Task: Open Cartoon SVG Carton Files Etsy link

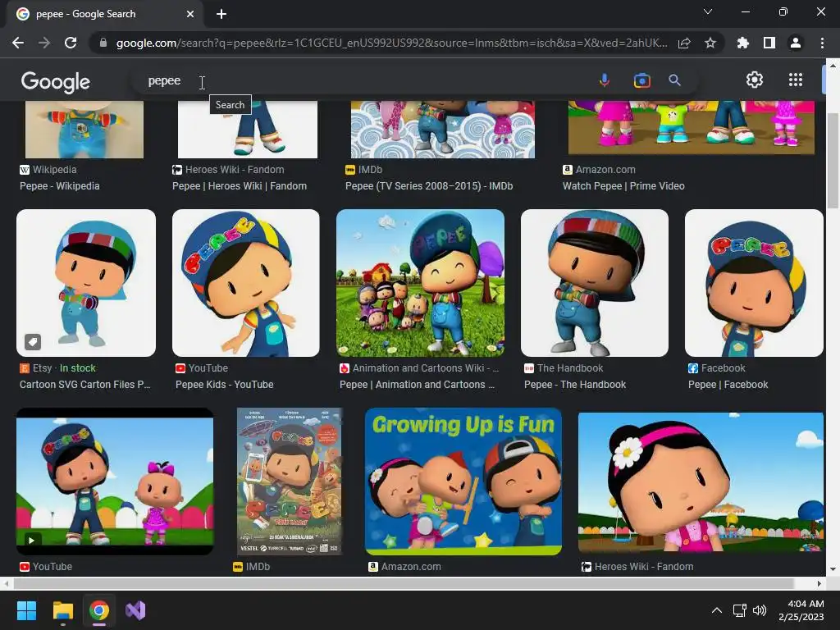Action: [x=84, y=384]
